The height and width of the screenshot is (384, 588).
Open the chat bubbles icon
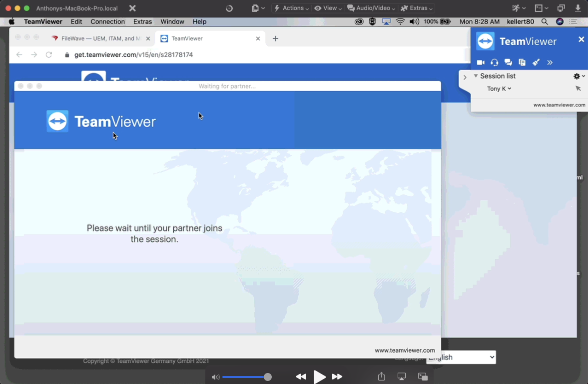tap(508, 62)
